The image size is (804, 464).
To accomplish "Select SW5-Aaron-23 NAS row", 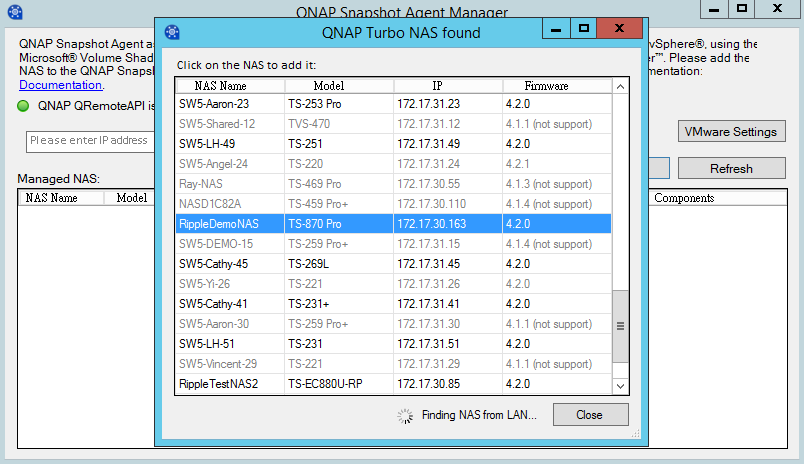I will pyautogui.click(x=393, y=104).
